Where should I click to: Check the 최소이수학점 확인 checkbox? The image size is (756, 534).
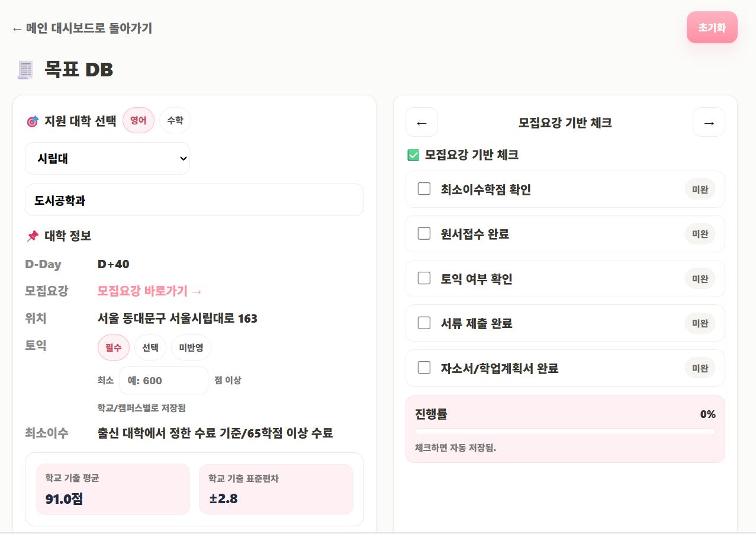point(424,189)
